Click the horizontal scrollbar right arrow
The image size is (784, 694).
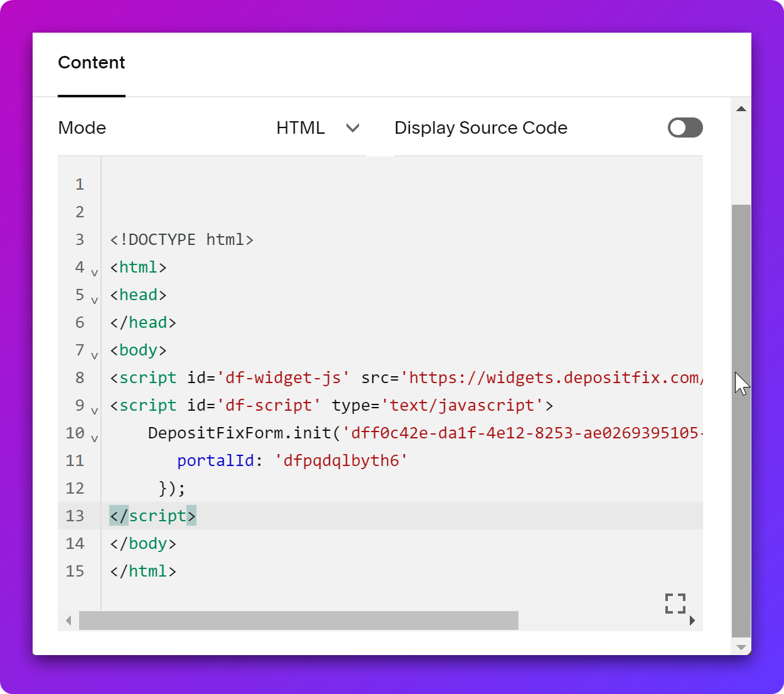click(x=692, y=621)
